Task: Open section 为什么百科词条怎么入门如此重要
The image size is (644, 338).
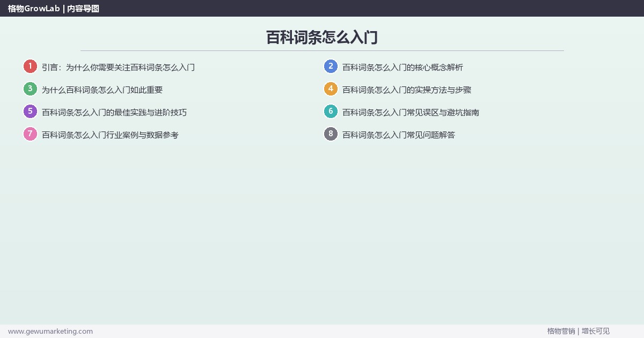Action: [102, 90]
